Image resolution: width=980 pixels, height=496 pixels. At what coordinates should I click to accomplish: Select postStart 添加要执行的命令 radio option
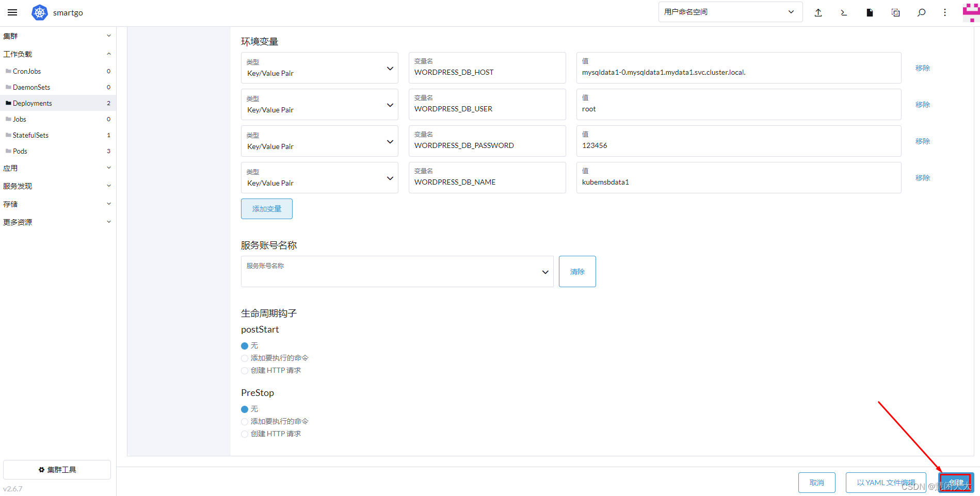tap(245, 358)
